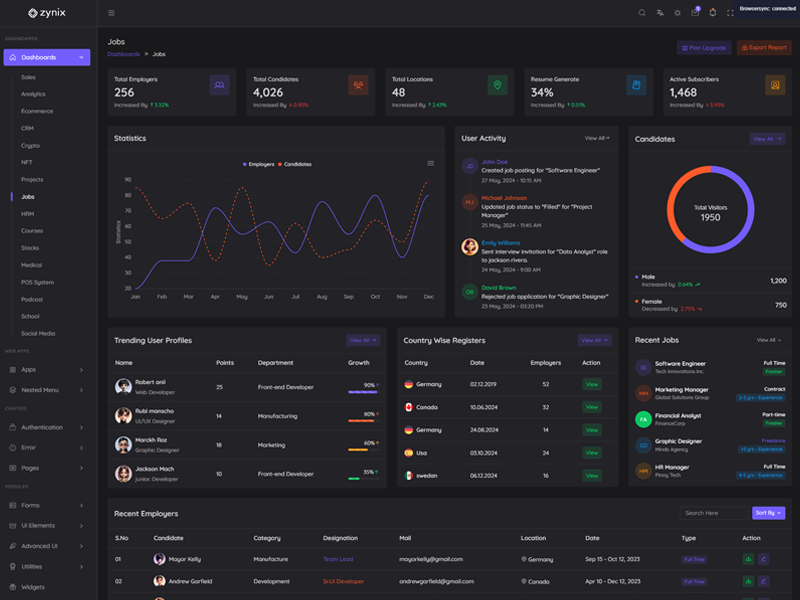This screenshot has height=600, width=800.
Task: Click download icon for Andrew Garfield row
Action: click(748, 580)
